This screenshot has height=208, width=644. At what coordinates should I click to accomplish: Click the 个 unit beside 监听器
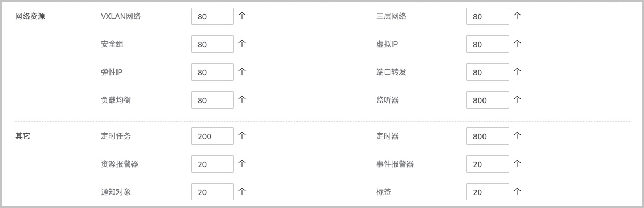pyautogui.click(x=517, y=99)
